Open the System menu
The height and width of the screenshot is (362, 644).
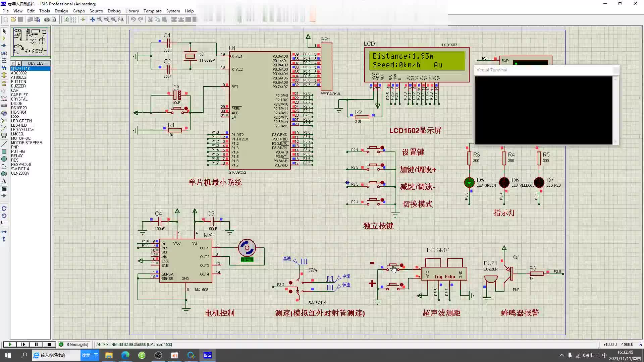(173, 11)
